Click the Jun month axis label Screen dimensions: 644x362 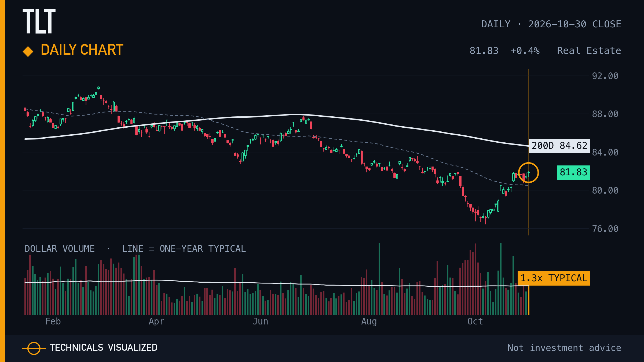[x=260, y=321]
